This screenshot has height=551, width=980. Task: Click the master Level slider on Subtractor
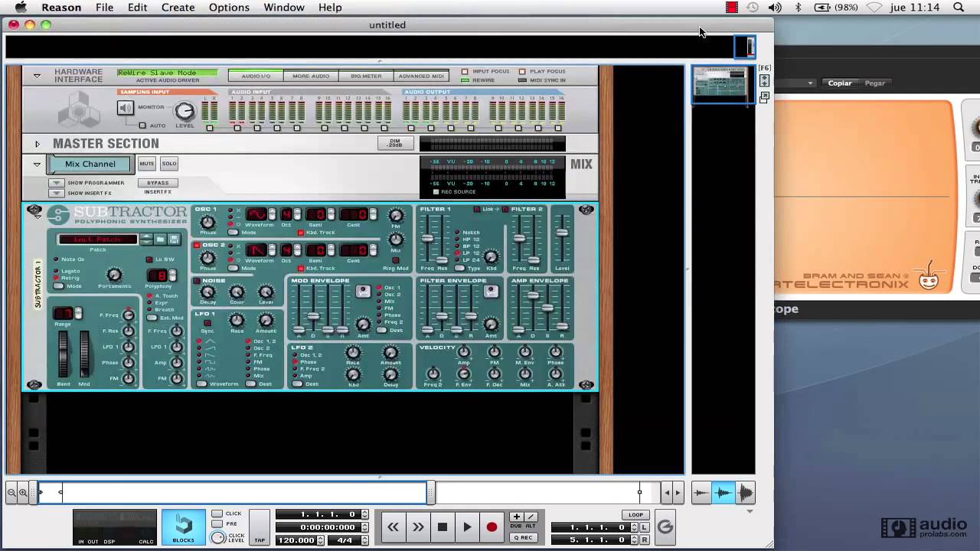coord(563,232)
